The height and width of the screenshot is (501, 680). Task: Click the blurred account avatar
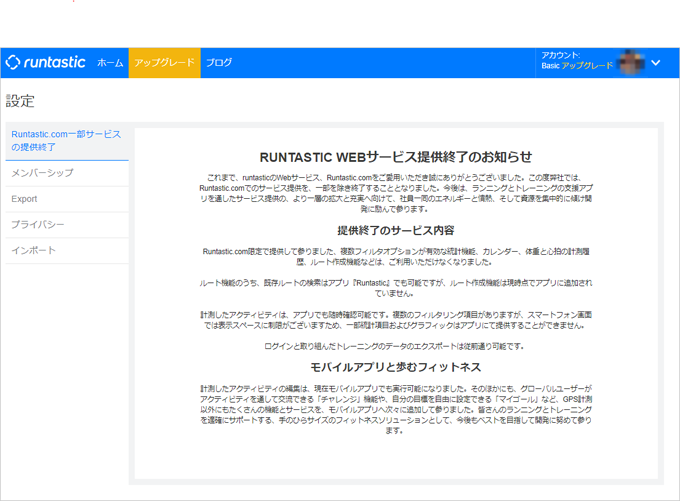(631, 62)
